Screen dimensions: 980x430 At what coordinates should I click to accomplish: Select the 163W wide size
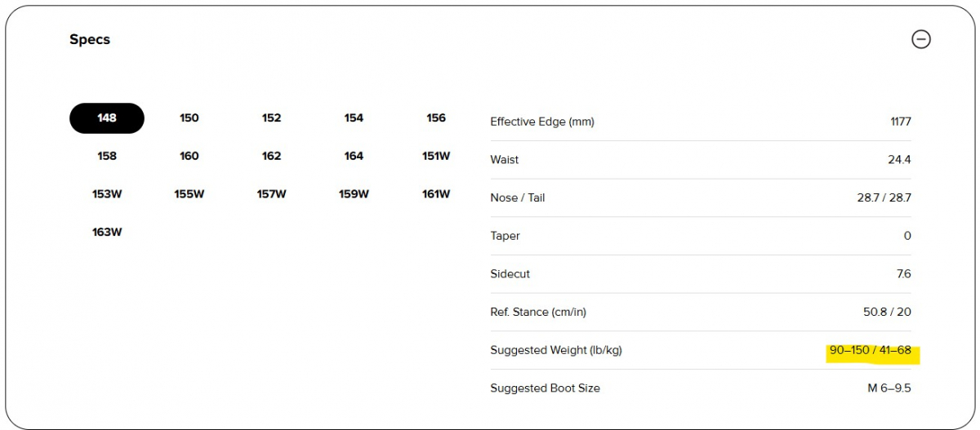[x=107, y=233]
